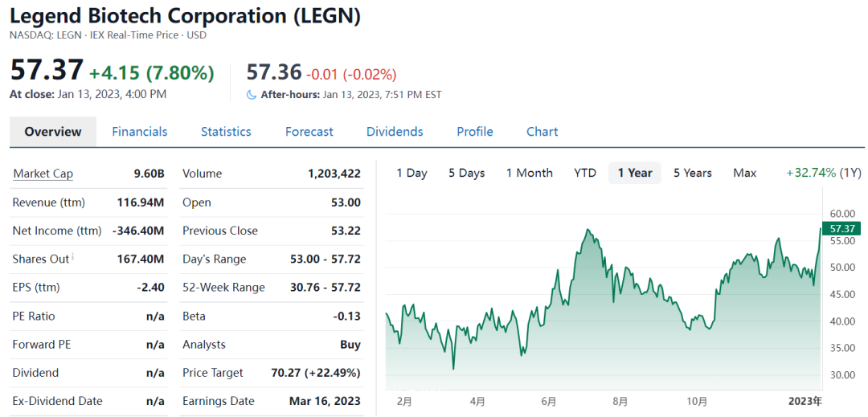Follow the Market Cap link

tap(43, 174)
